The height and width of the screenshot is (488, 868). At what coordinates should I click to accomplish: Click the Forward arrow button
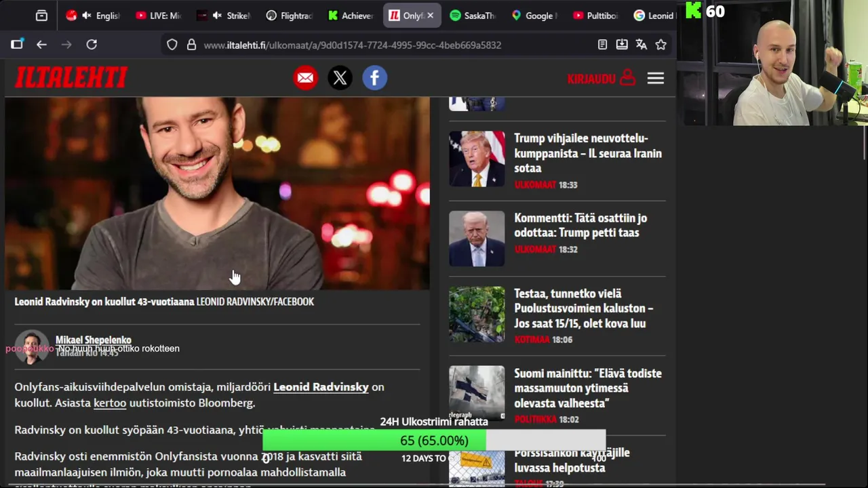tap(66, 45)
